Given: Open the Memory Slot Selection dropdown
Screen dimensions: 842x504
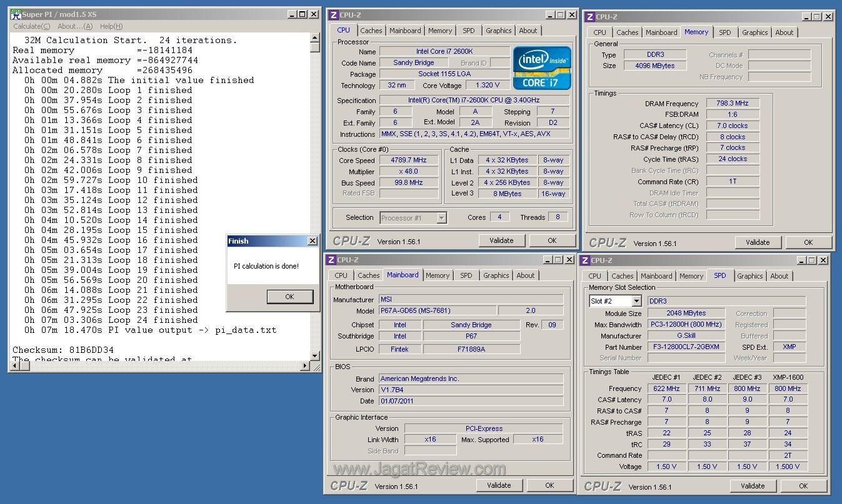Looking at the screenshot, I should pos(636,301).
